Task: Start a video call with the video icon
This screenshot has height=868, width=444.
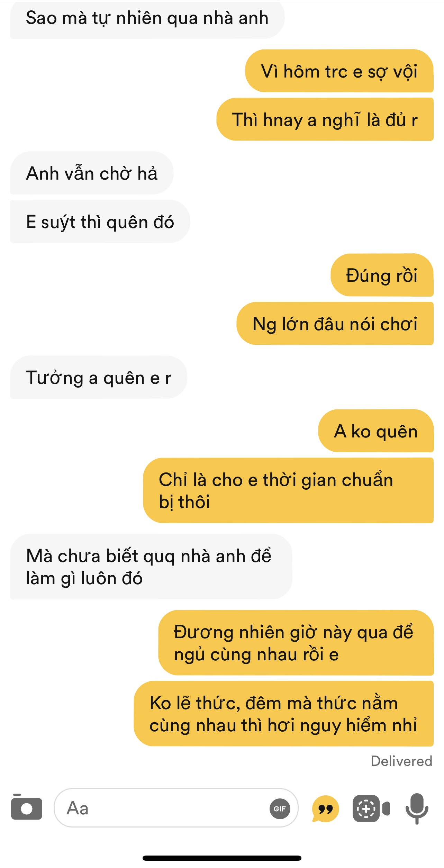Action: 371,809
